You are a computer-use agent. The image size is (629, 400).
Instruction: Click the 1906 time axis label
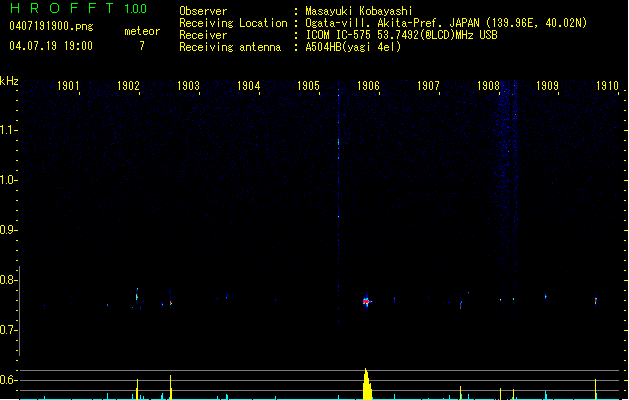click(368, 85)
